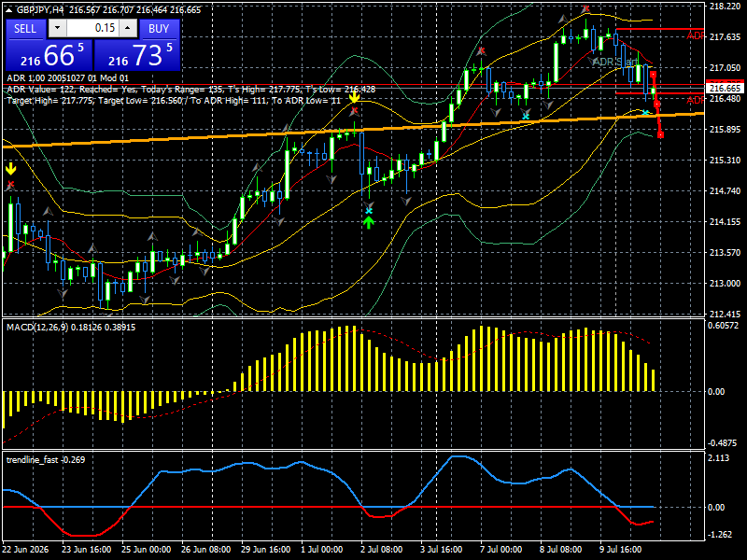
Task: Click the sell price 216 66
Action: pos(49,55)
